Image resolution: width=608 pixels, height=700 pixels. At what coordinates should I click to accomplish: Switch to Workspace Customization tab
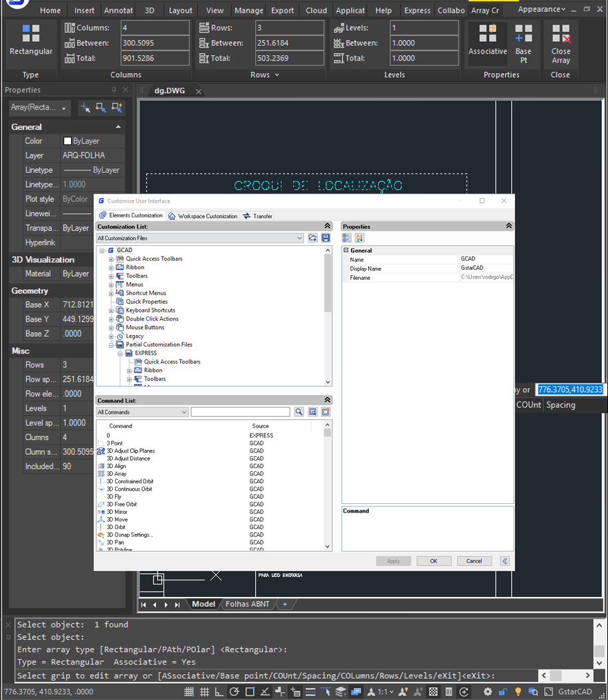203,216
